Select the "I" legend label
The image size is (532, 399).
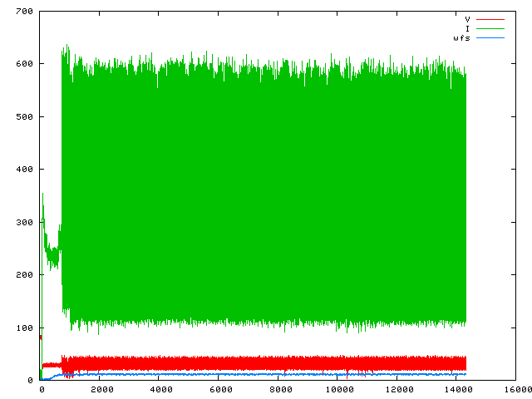point(468,28)
